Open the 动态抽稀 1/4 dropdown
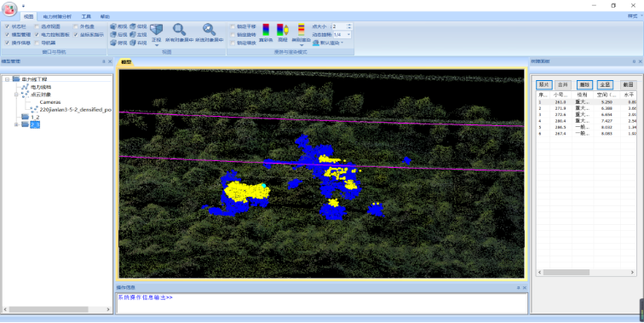This screenshot has width=644, height=323. point(342,35)
